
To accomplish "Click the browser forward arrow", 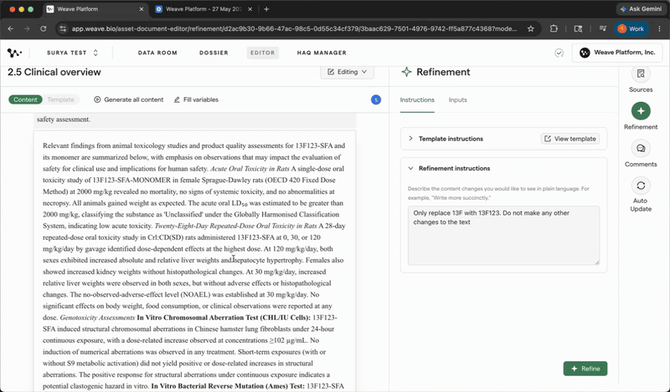I will (27, 29).
